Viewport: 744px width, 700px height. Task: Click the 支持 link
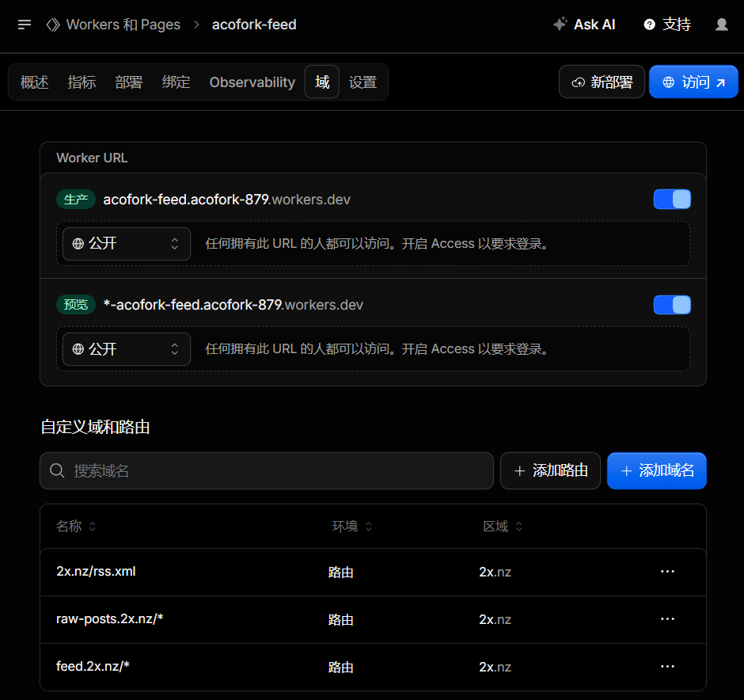pyautogui.click(x=677, y=25)
